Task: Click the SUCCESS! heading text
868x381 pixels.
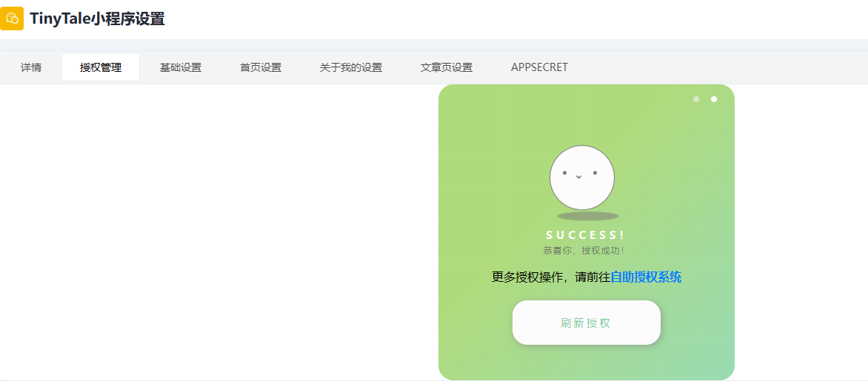Action: pos(586,235)
